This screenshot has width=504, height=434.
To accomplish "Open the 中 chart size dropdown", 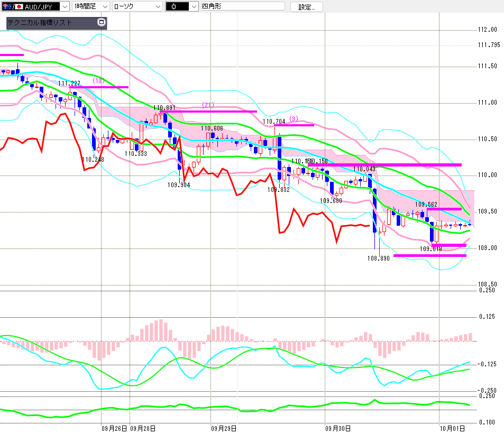I will 182,6.
